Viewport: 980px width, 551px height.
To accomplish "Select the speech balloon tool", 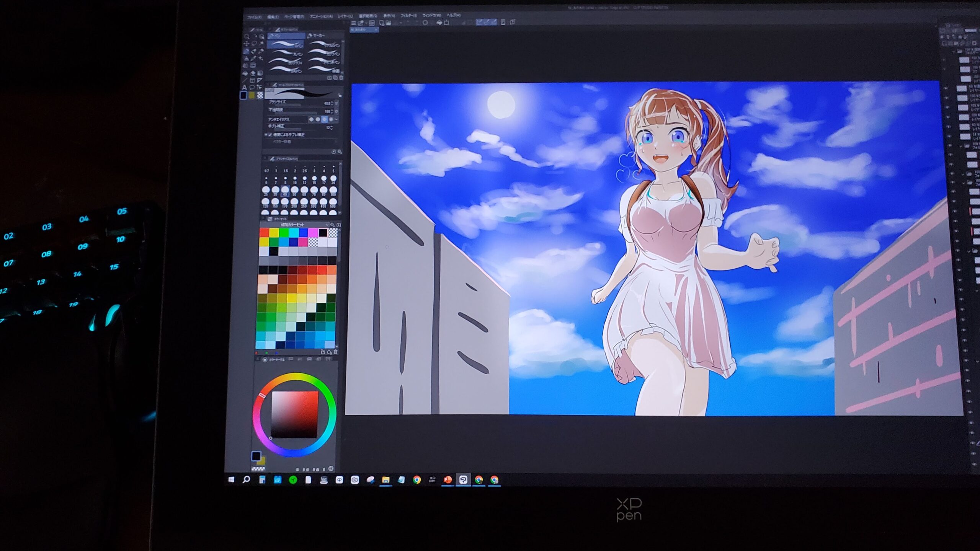I will pos(252,87).
